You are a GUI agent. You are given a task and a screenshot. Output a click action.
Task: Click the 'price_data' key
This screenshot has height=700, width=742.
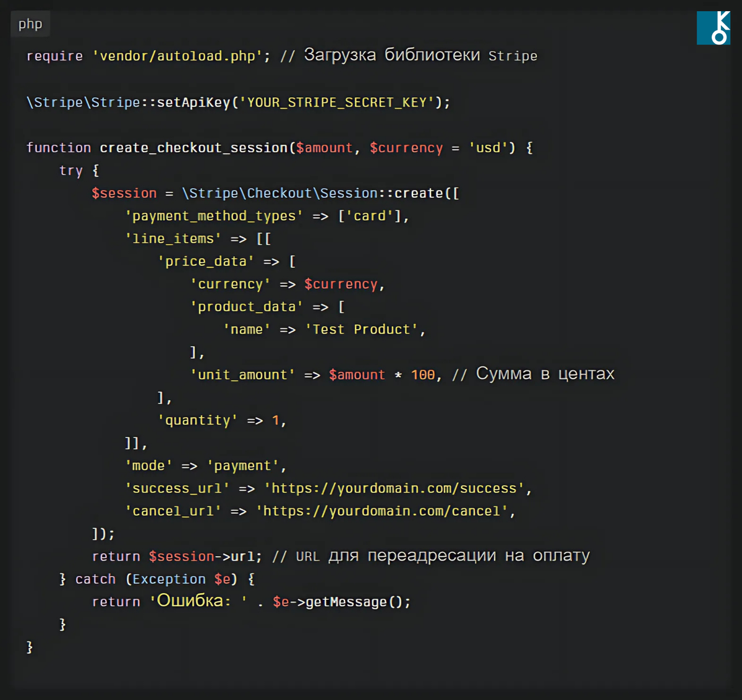click(x=206, y=262)
